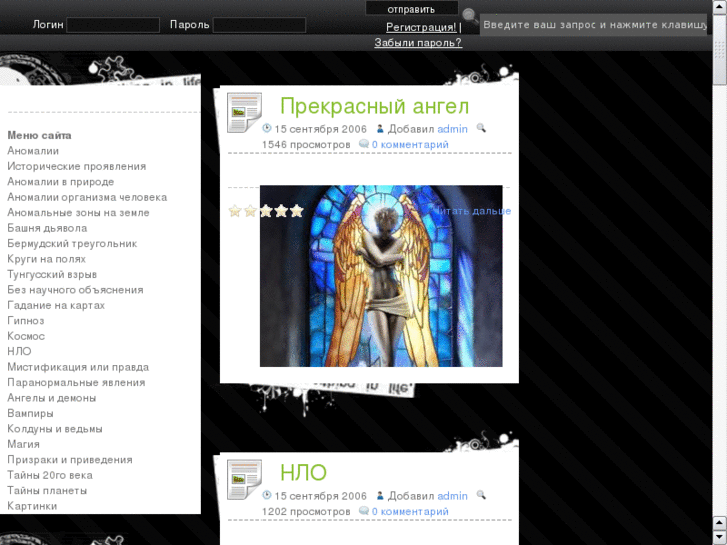Open the article document icon beside НЛО
This screenshot has width=727, height=545.
pos(244,480)
